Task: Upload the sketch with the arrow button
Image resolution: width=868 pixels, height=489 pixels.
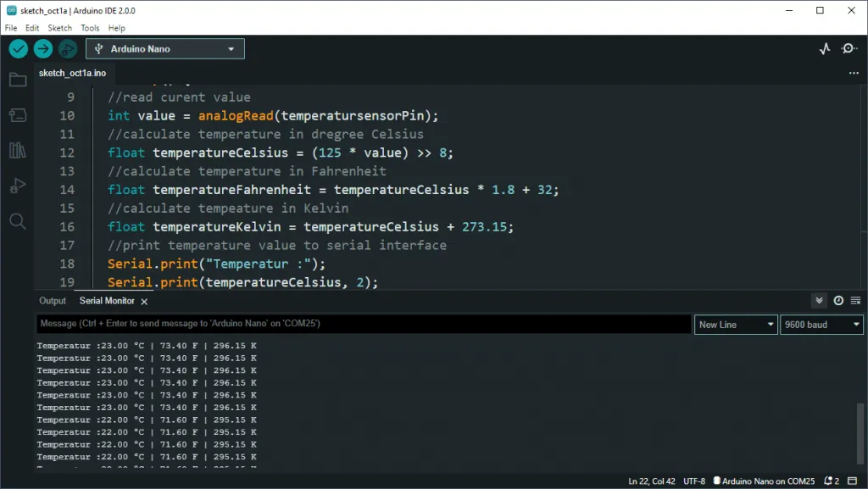Action: [x=42, y=49]
